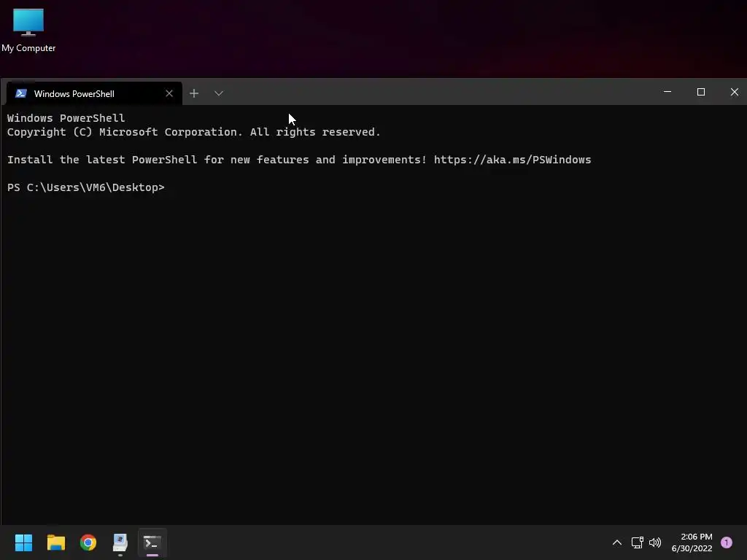Show hidden system tray icons

[x=617, y=542]
